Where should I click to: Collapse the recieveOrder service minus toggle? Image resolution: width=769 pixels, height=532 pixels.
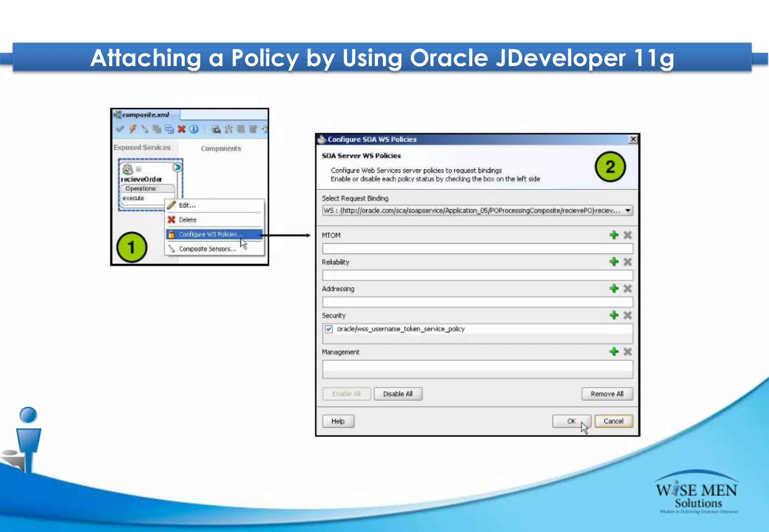click(x=138, y=169)
